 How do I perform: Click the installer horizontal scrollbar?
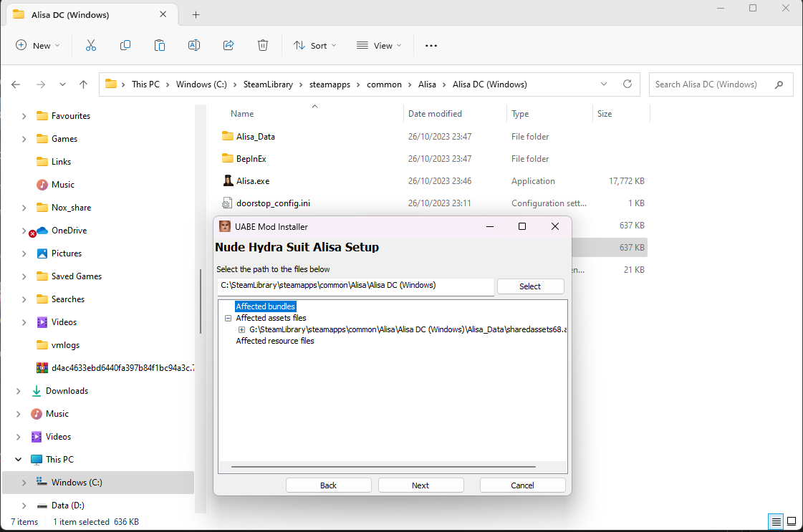[383, 467]
